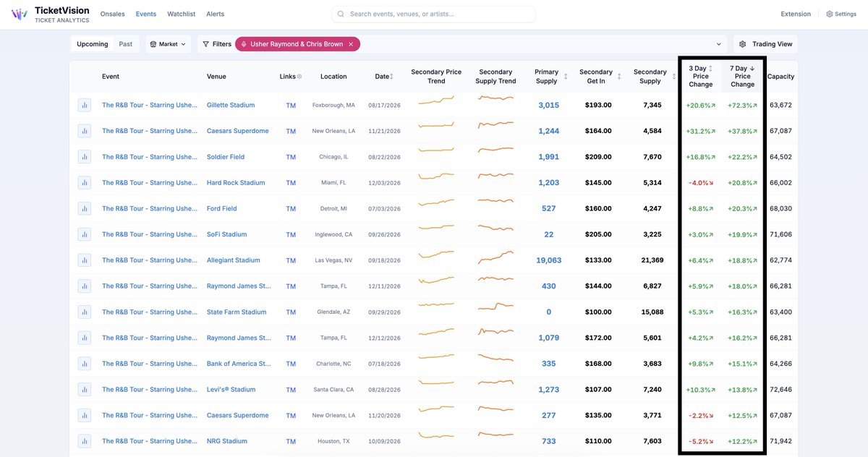This screenshot has height=457, width=868.
Task: Open chart icon for SoFi Stadium row
Action: click(x=85, y=234)
